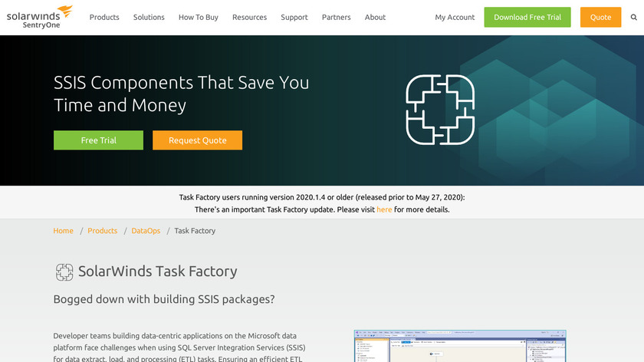The height and width of the screenshot is (362, 644).
Task: Go to Home breadcrumb
Action: coord(63,231)
